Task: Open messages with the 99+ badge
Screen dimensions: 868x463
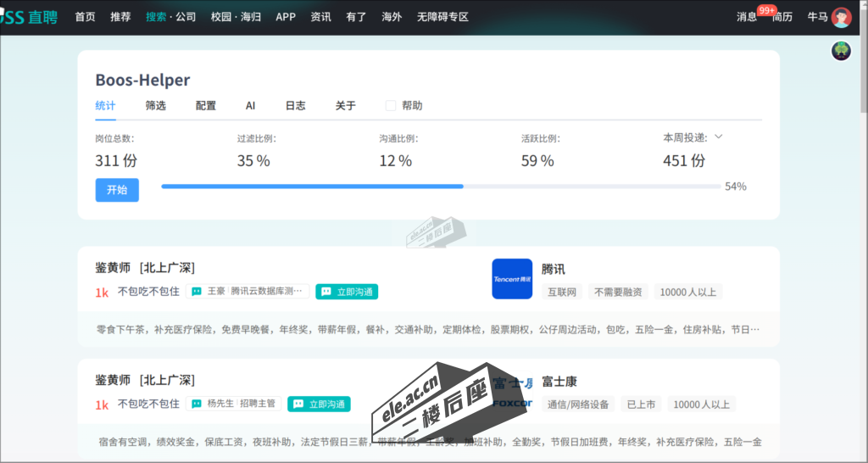Action: click(x=746, y=17)
